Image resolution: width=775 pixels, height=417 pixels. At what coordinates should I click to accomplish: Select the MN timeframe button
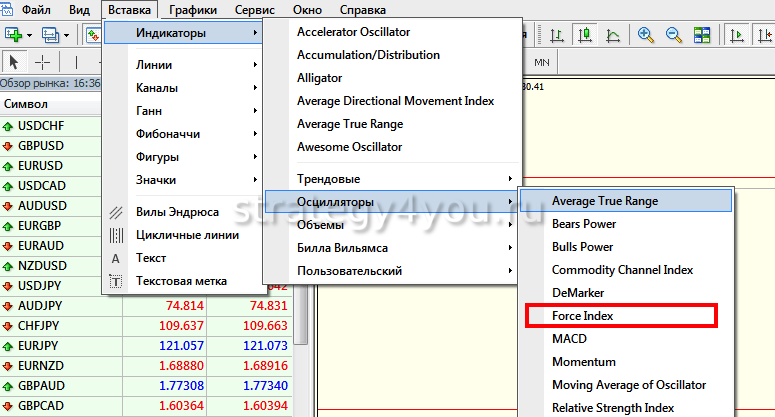[x=543, y=62]
